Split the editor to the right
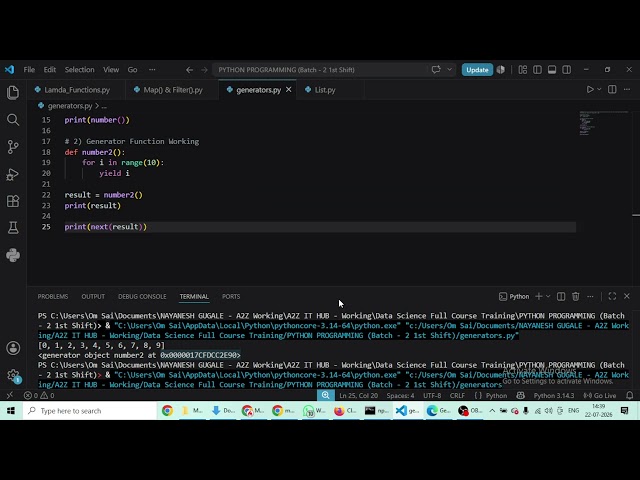The image size is (640, 480). pyautogui.click(x=612, y=89)
